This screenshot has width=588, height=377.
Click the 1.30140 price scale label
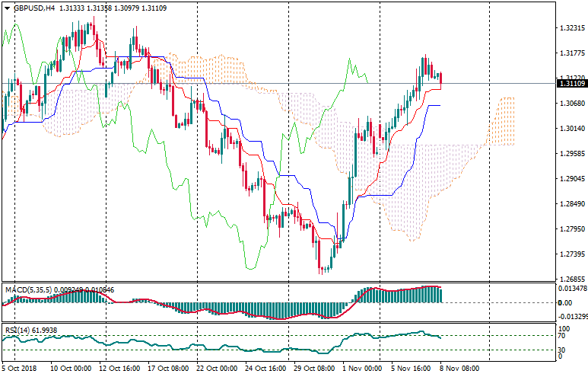[571, 128]
